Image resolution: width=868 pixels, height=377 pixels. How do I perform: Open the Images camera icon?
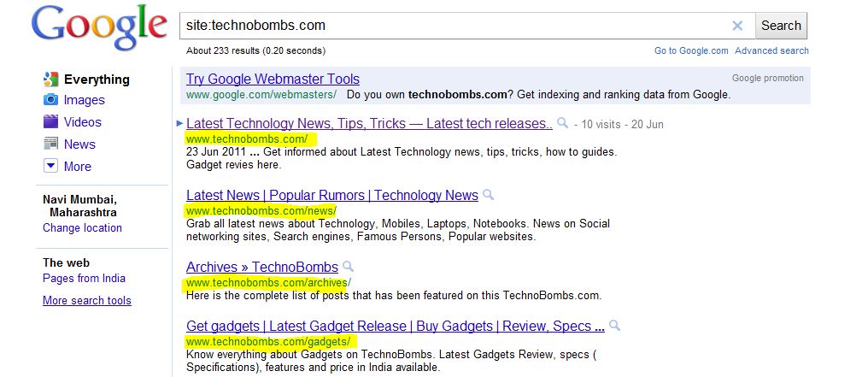(x=50, y=100)
